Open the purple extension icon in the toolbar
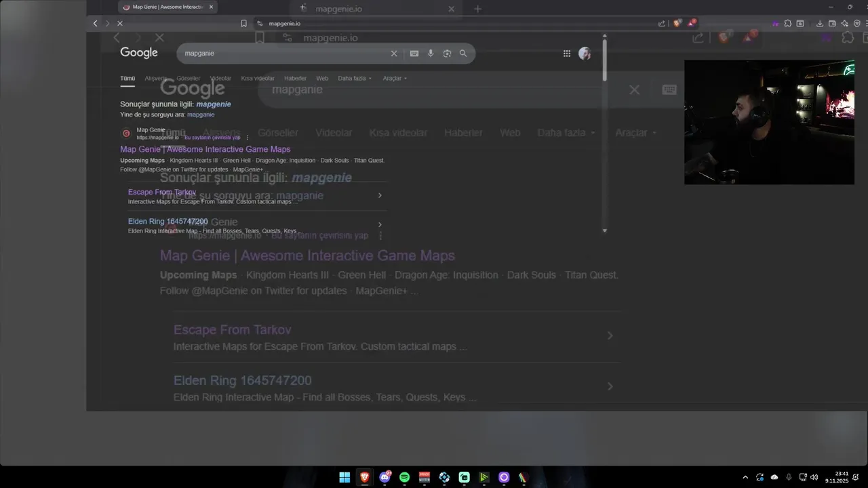The width and height of the screenshot is (868, 488). [775, 24]
